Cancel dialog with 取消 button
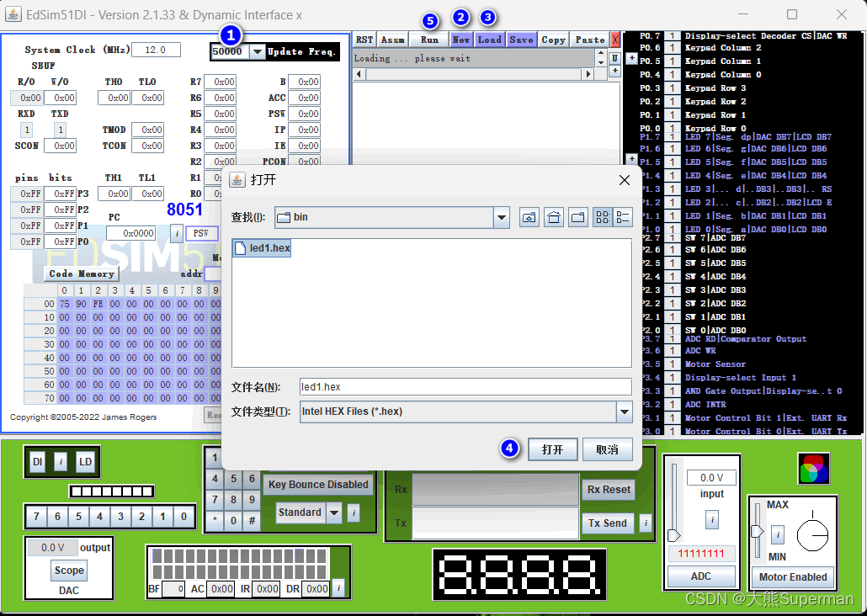This screenshot has width=867, height=616. point(607,449)
